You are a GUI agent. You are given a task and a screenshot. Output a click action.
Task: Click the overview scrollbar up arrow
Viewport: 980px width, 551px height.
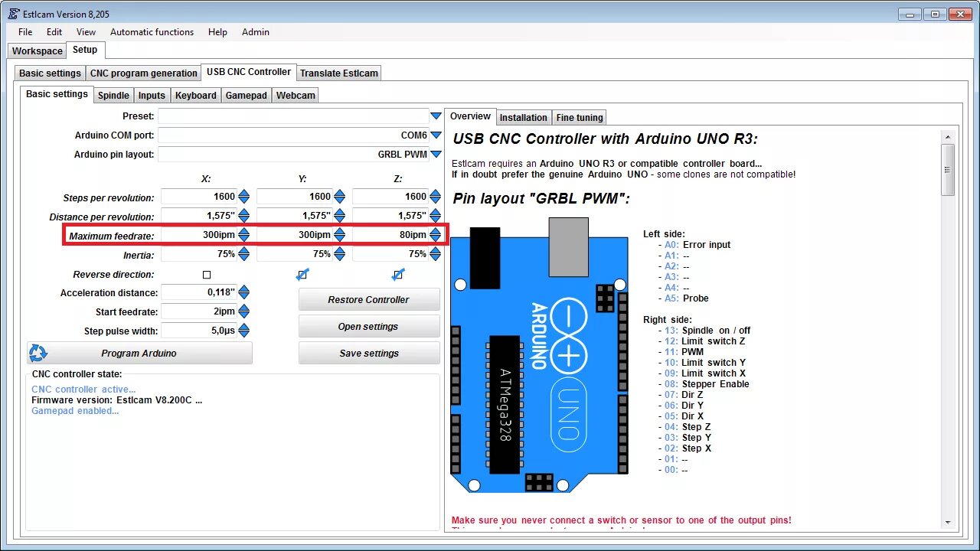[x=948, y=137]
